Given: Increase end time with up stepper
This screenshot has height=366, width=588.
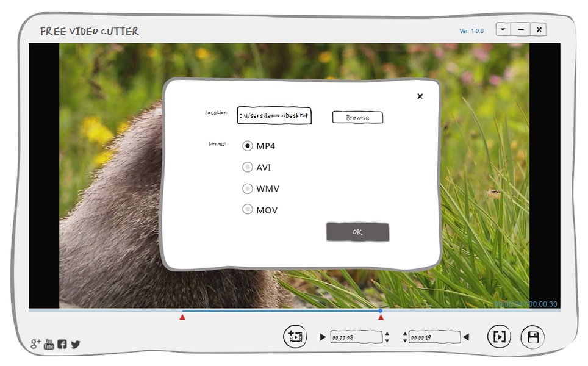Looking at the screenshot, I should [x=405, y=334].
